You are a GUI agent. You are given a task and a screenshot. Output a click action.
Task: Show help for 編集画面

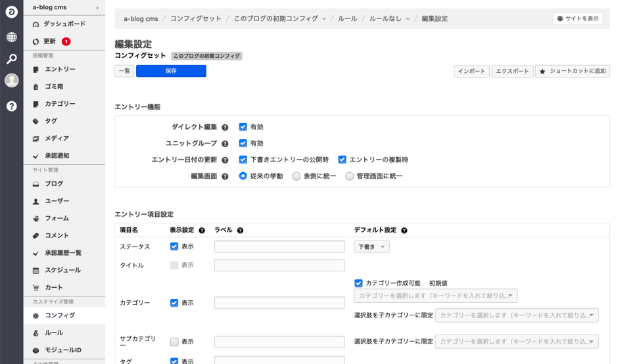pyautogui.click(x=225, y=177)
